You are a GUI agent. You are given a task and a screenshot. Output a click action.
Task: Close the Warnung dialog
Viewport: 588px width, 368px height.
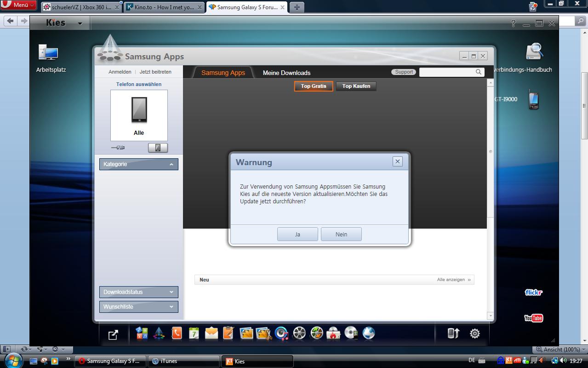click(398, 161)
